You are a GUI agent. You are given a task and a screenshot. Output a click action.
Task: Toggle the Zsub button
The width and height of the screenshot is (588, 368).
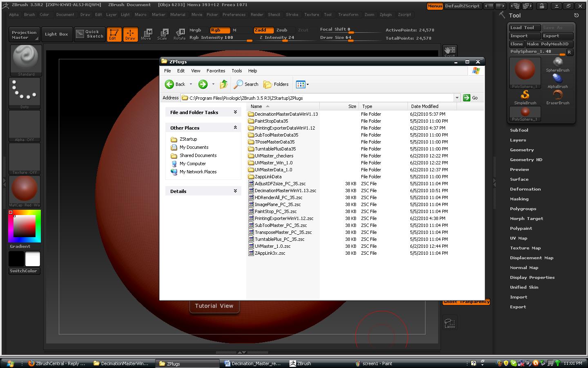[285, 30]
